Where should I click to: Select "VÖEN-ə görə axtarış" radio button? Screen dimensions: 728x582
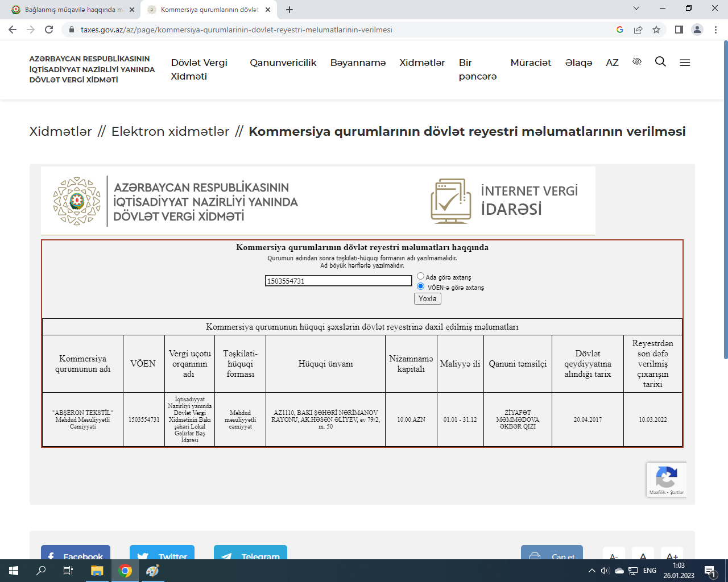(421, 286)
